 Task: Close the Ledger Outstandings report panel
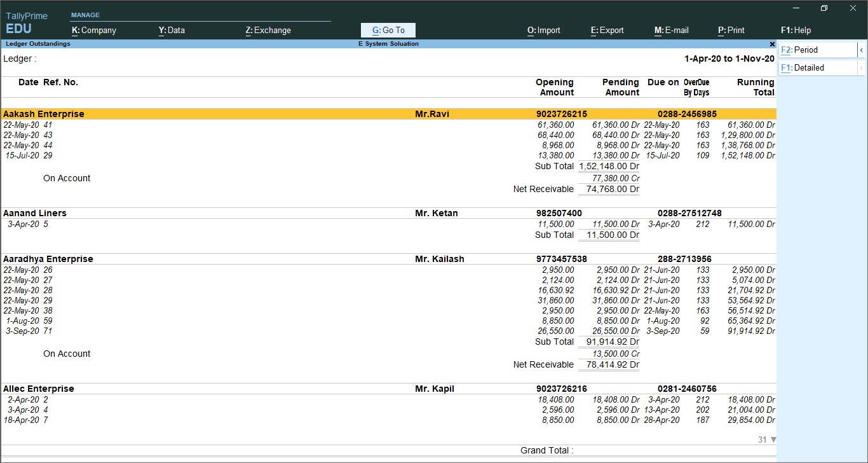coord(772,45)
